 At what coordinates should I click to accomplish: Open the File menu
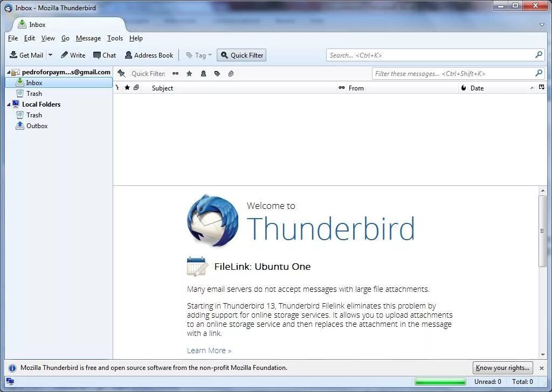[13, 38]
